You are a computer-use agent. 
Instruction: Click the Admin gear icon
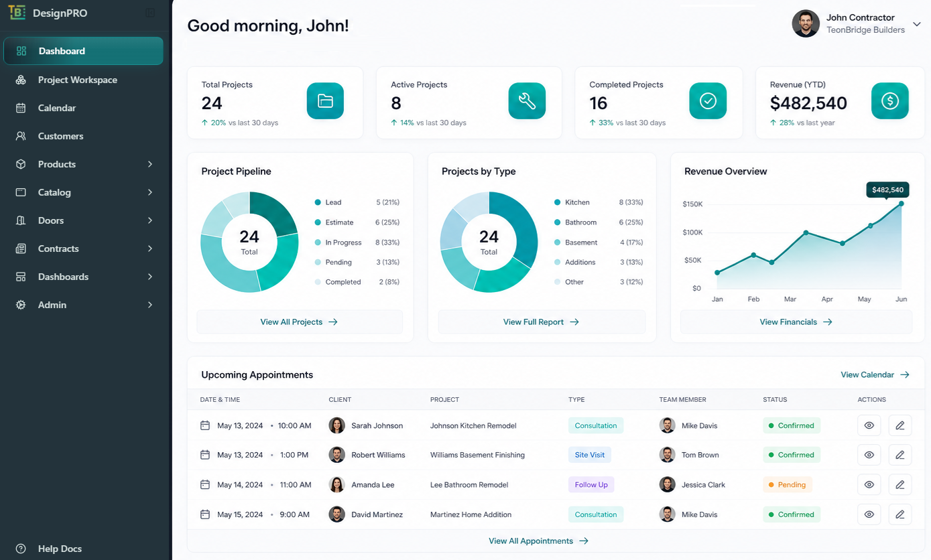(21, 305)
